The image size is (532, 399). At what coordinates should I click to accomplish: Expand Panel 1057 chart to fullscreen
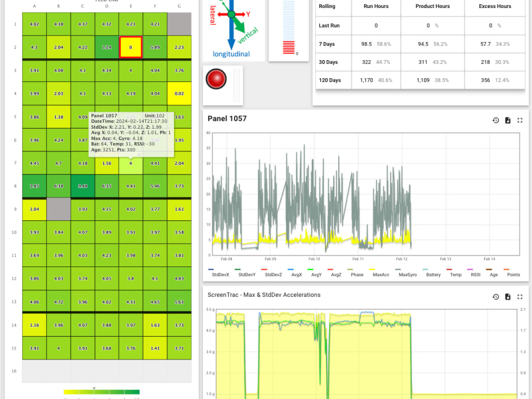click(x=520, y=120)
